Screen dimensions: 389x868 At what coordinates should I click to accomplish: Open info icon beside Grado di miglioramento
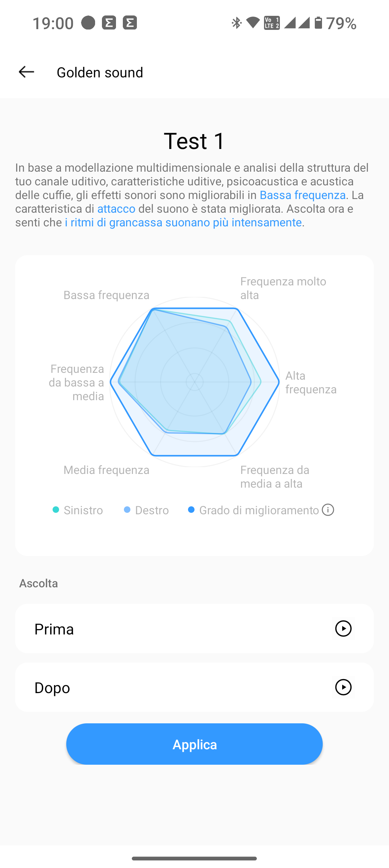tap(328, 510)
